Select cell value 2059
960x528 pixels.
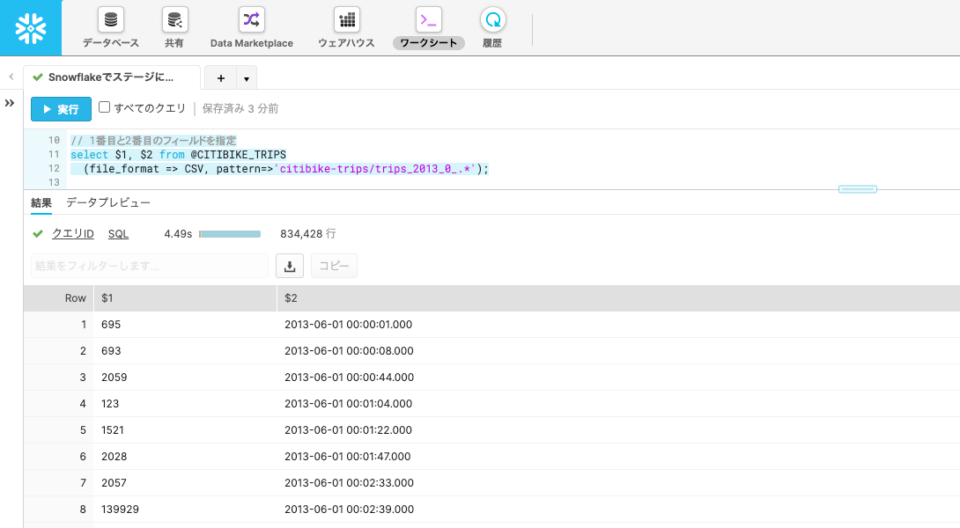point(114,377)
